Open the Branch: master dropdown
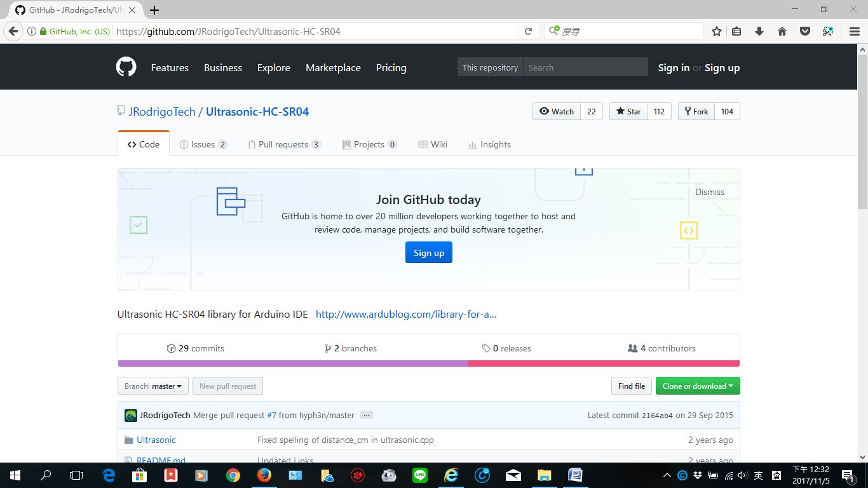Screen dimensions: 868x488 [x=153, y=386]
